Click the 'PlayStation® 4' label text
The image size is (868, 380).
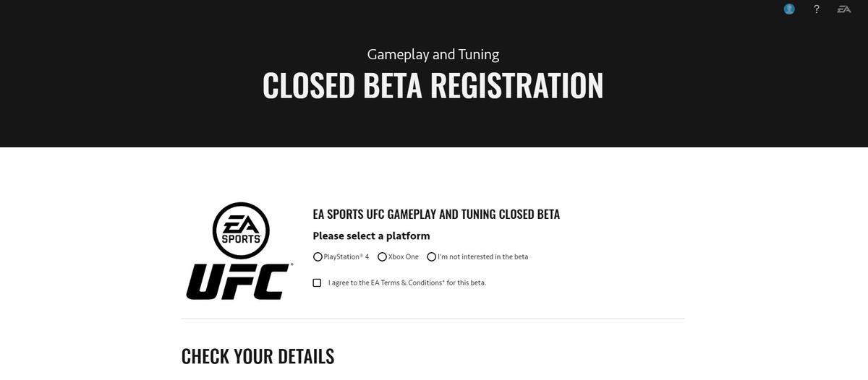coord(346,256)
